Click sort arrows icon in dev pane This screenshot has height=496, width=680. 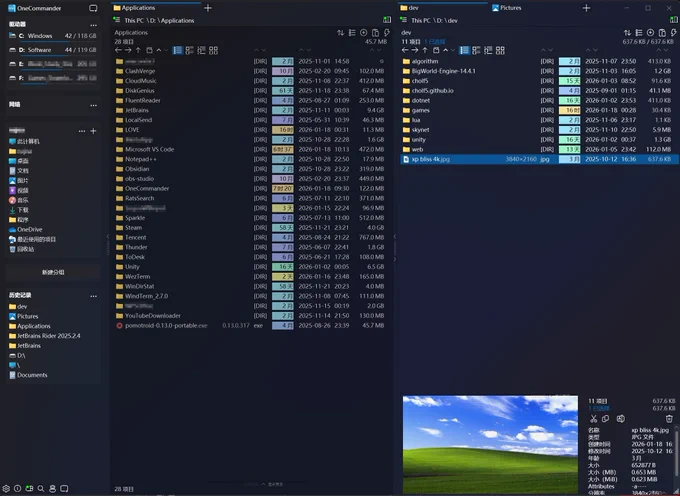coord(627,33)
